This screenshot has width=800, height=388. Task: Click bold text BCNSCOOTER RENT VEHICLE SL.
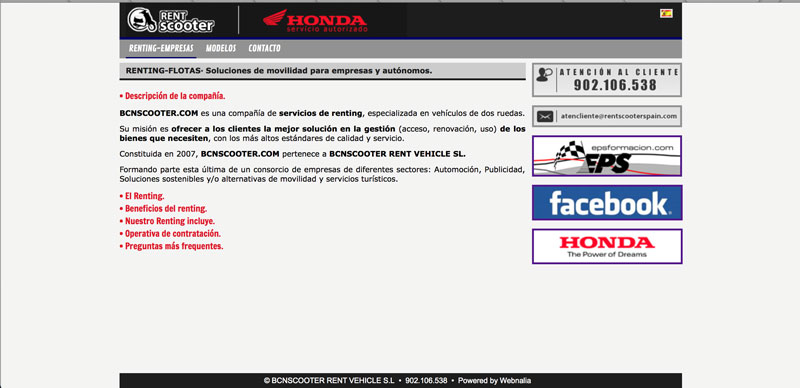[397, 154]
